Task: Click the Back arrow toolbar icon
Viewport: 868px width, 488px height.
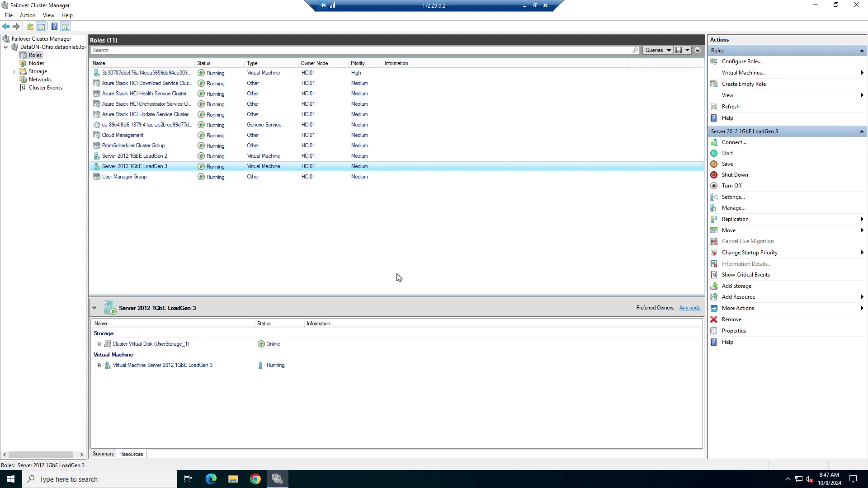Action: pos(6,27)
